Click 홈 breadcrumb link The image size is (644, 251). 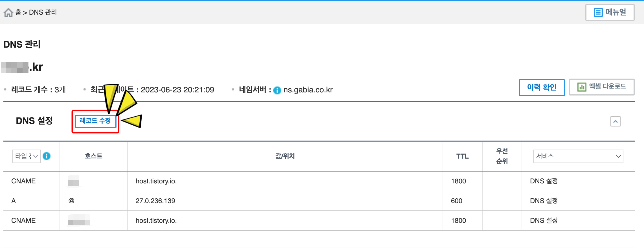coord(18,12)
